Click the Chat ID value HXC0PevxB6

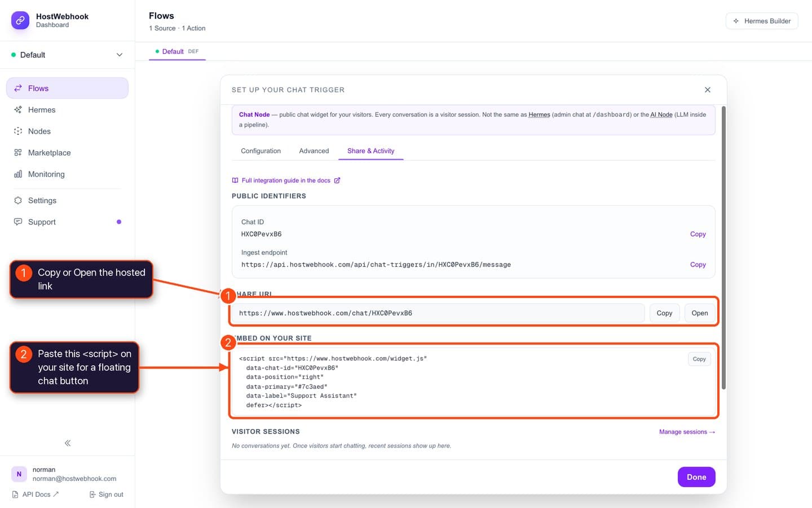click(262, 234)
